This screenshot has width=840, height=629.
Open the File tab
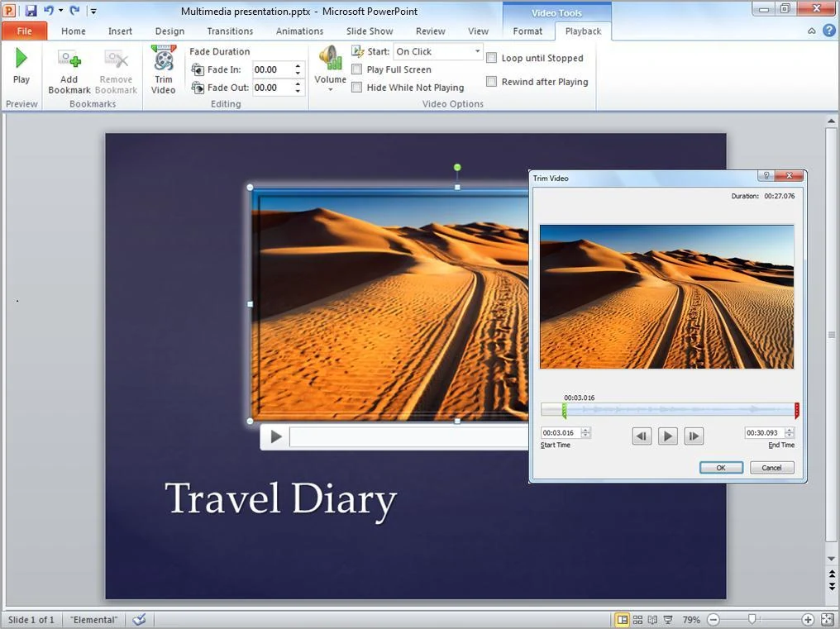pyautogui.click(x=24, y=31)
